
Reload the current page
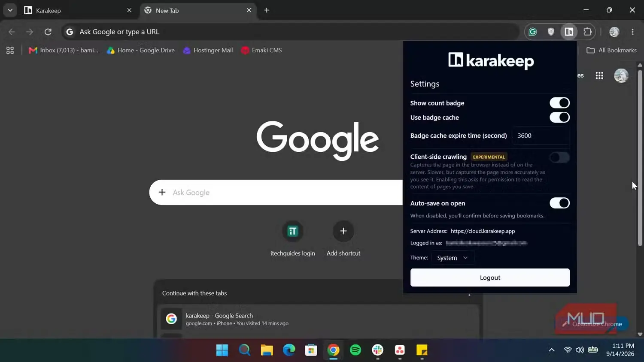[x=48, y=32]
